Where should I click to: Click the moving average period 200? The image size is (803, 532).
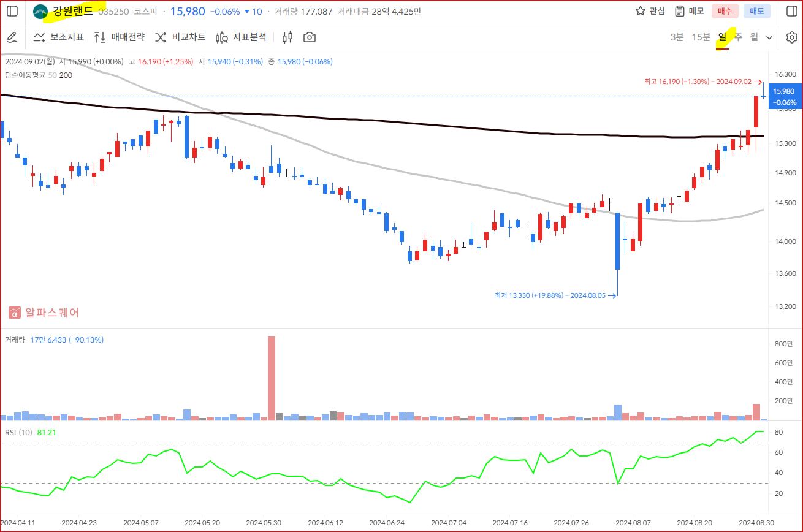coord(66,75)
